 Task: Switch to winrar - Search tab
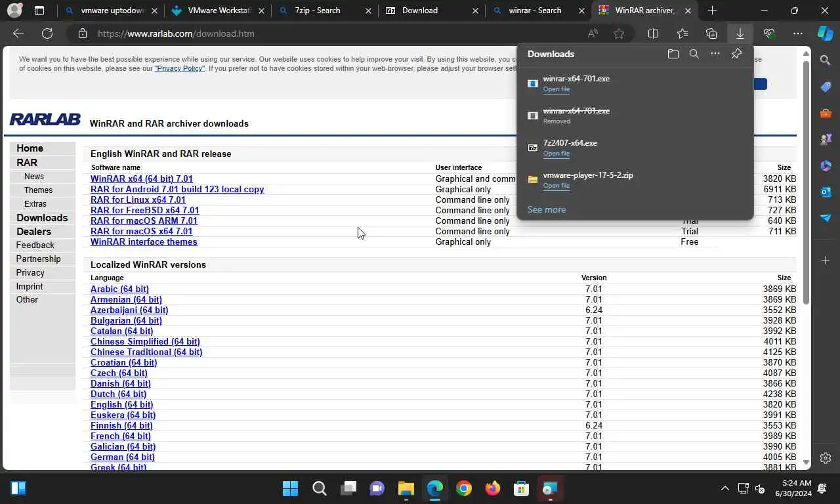click(x=539, y=10)
